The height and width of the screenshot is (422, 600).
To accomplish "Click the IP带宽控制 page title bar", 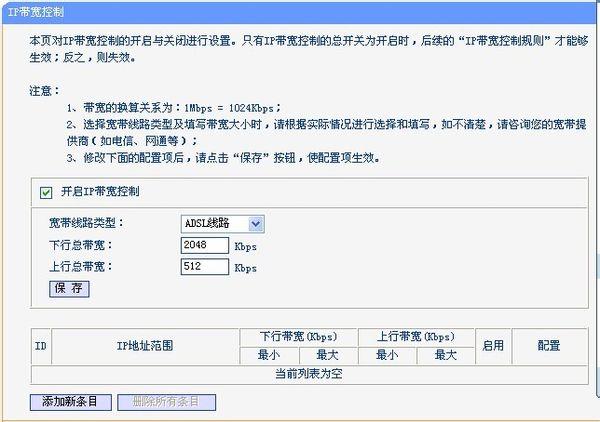I will pos(300,9).
